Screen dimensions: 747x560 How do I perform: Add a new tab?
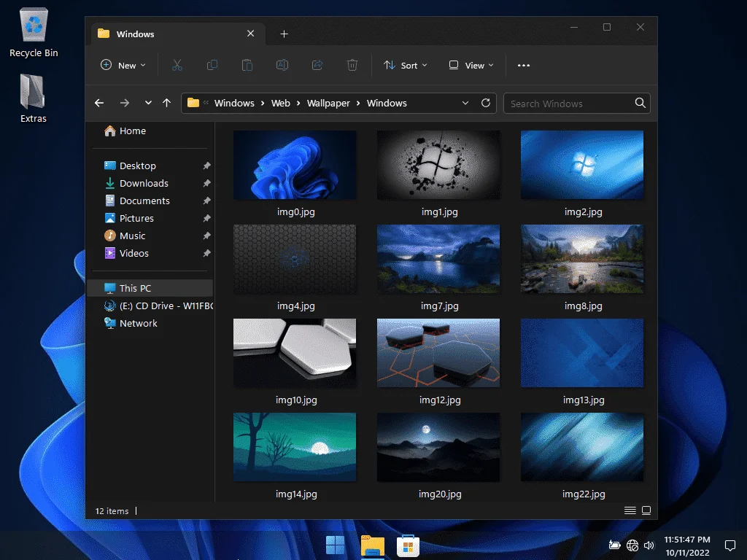coord(284,34)
